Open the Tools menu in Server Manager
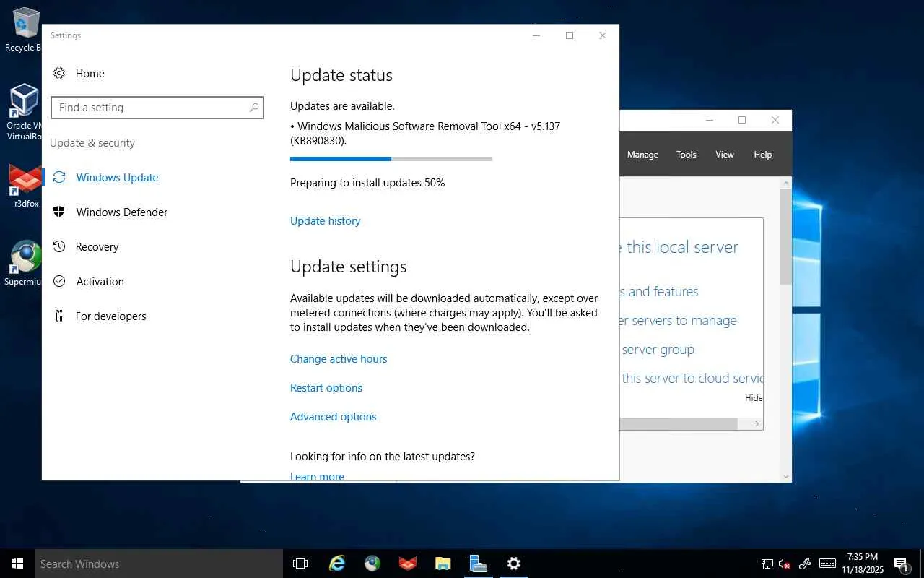 pyautogui.click(x=687, y=155)
